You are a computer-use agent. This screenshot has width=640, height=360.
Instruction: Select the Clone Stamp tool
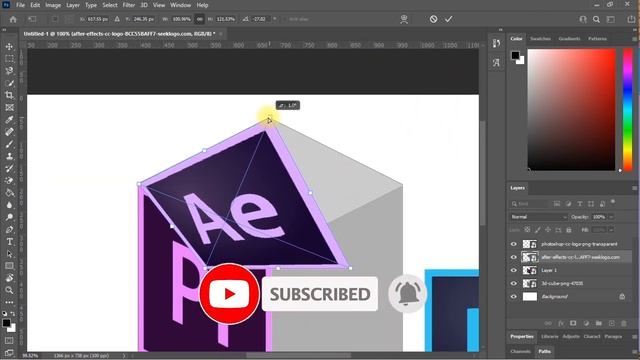(x=9, y=156)
